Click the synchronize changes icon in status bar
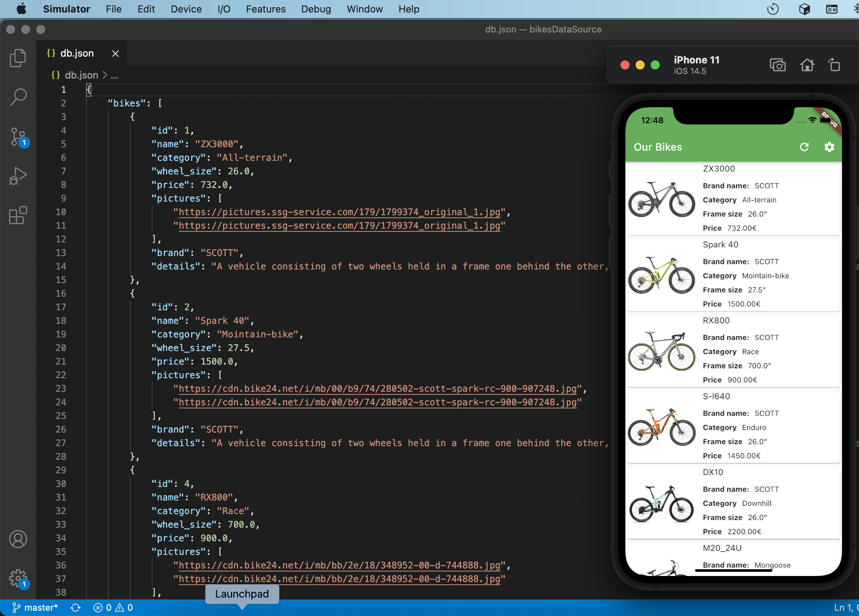 coord(75,607)
